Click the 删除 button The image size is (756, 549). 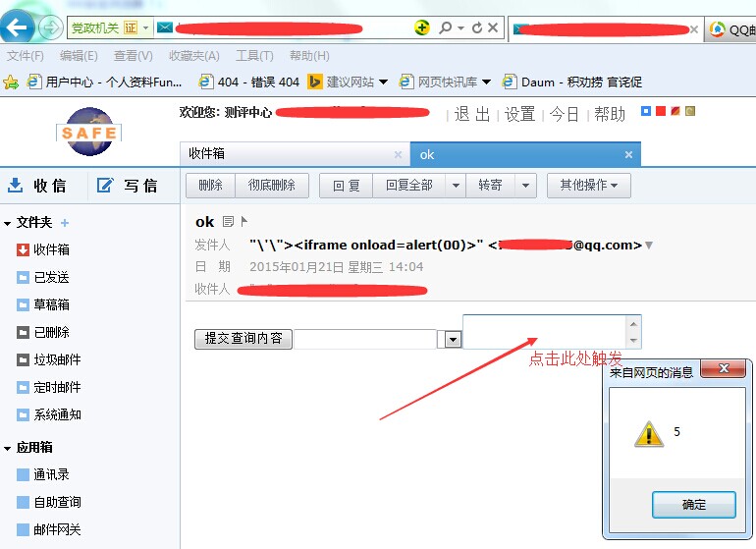[x=211, y=186]
